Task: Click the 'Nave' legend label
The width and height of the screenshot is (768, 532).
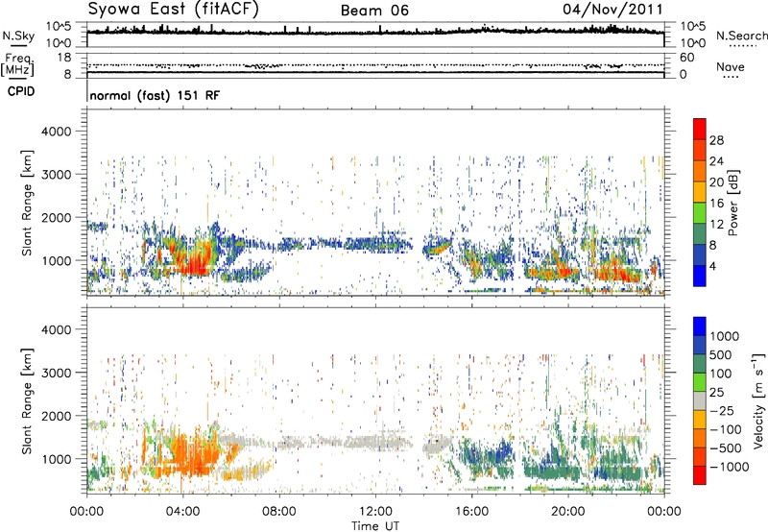Action: coord(730,66)
